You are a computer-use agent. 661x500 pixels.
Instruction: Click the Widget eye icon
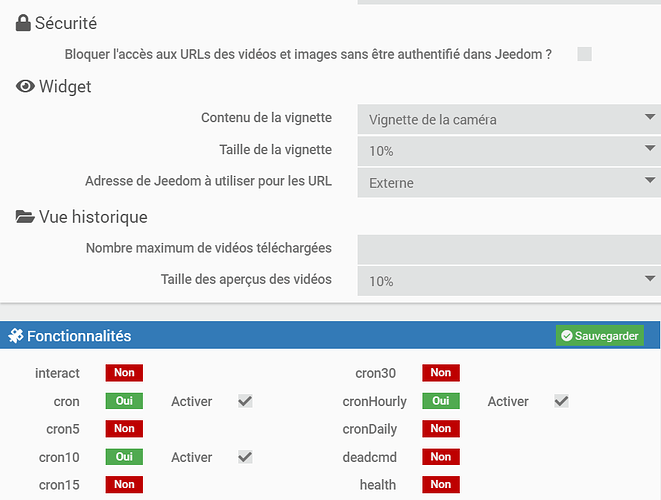[26, 87]
